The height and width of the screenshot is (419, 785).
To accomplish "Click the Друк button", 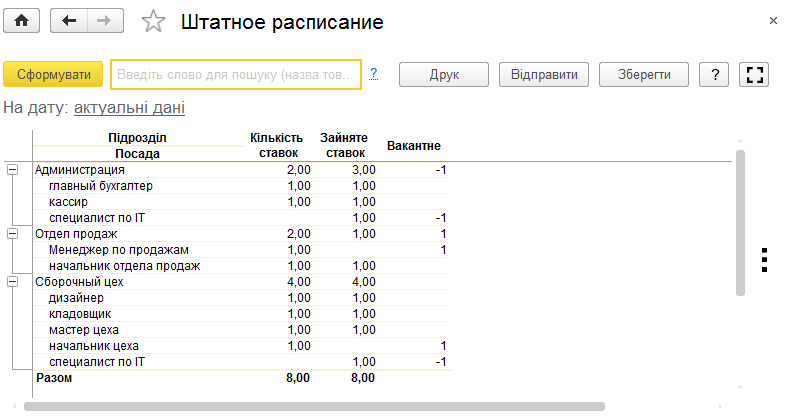I will [444, 75].
